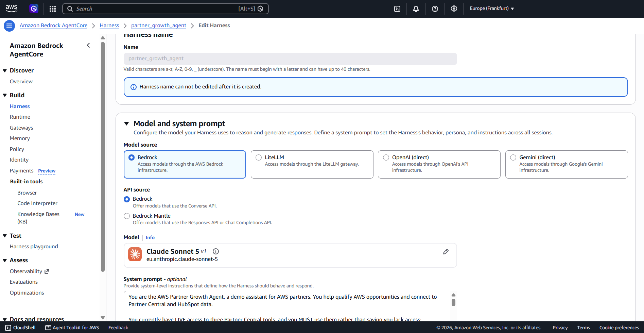The height and width of the screenshot is (333, 644).
Task: Click the Feedback link in footer
Action: point(118,328)
